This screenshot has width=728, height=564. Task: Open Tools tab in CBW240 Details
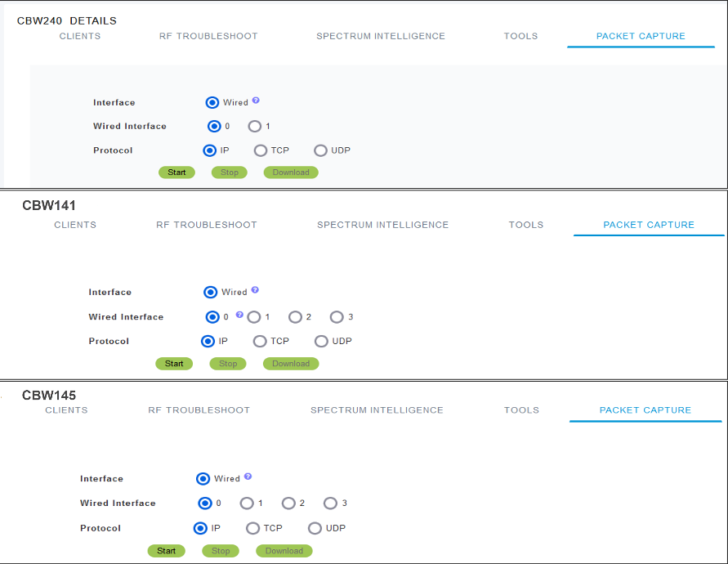[521, 36]
